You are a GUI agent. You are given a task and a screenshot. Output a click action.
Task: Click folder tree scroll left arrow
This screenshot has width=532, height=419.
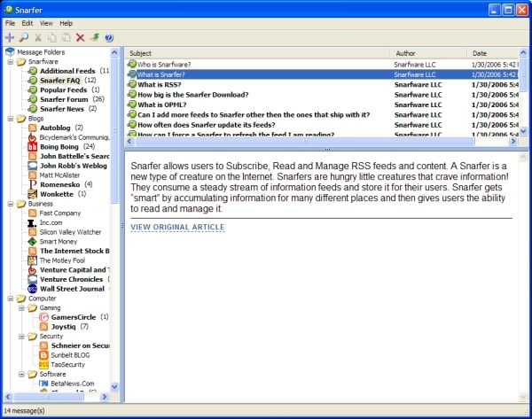click(8, 397)
